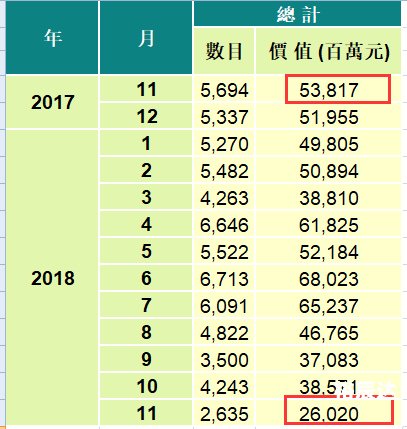Viewport: 407px width, 429px height.
Task: Click the 數目 sub-header cell
Action: (x=224, y=51)
